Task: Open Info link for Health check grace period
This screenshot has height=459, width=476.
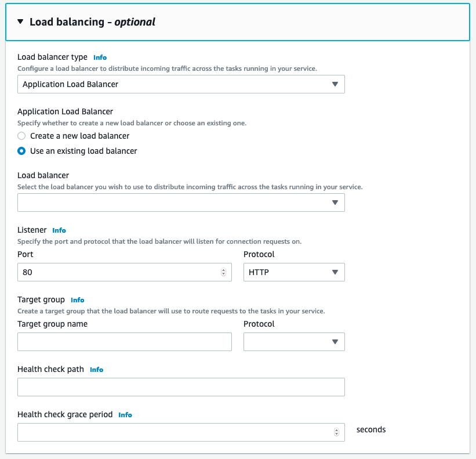Action: [x=125, y=415]
